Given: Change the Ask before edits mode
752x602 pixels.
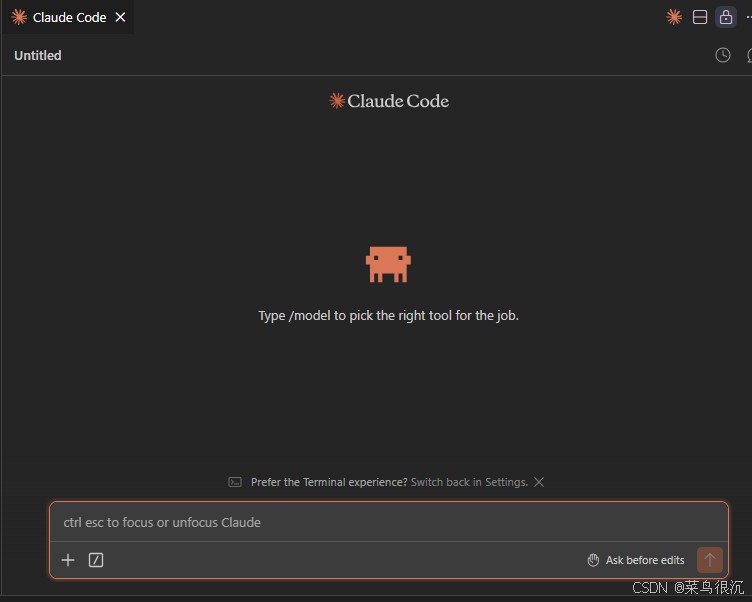Looking at the screenshot, I should (636, 560).
